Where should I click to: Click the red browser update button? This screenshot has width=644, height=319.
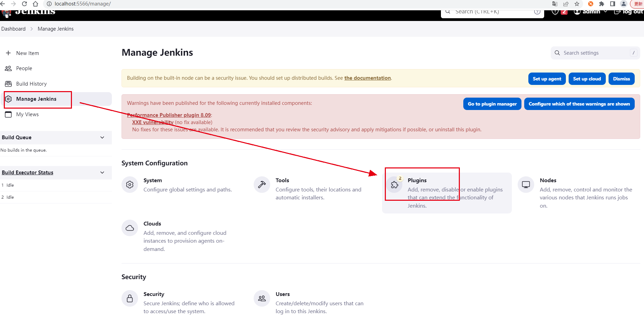pos(637,4)
